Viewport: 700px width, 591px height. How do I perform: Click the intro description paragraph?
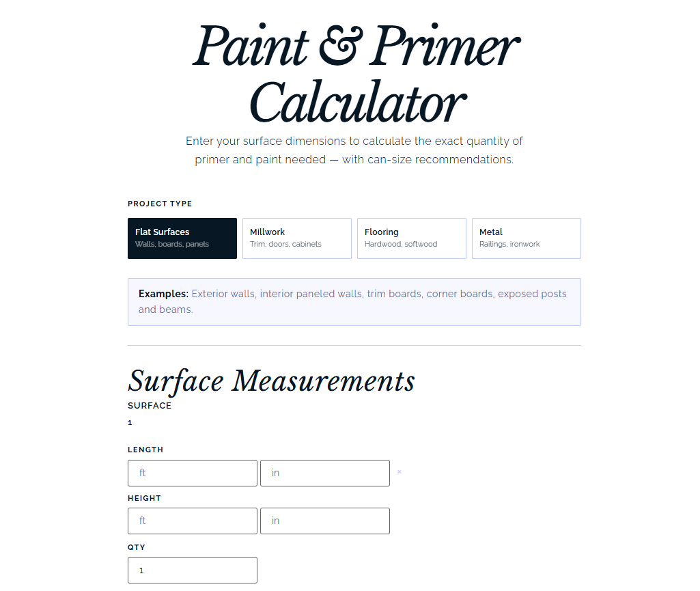click(354, 150)
